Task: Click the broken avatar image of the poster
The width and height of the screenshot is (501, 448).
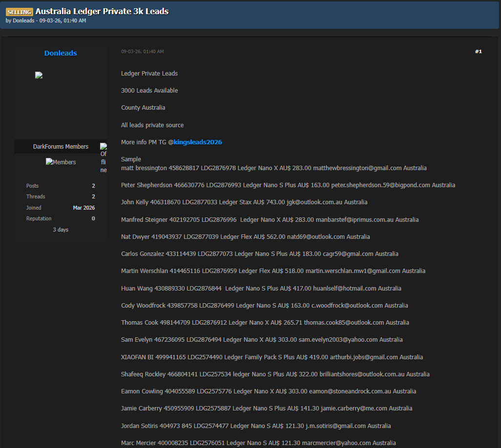Action: [39, 75]
